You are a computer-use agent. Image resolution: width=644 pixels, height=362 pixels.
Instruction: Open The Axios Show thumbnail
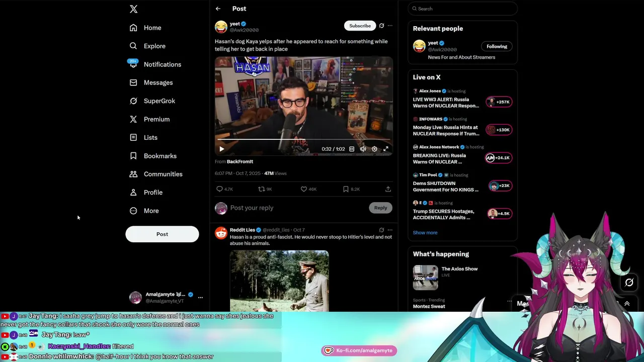426,278
